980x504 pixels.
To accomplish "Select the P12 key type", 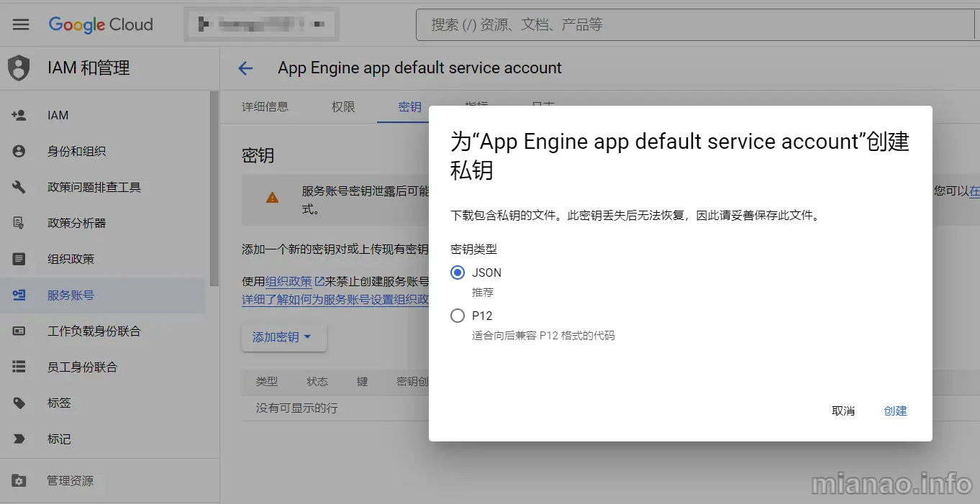I will click(x=457, y=316).
